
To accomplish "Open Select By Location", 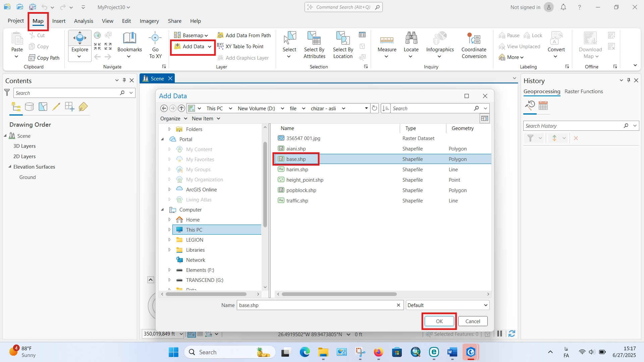I will (x=343, y=45).
